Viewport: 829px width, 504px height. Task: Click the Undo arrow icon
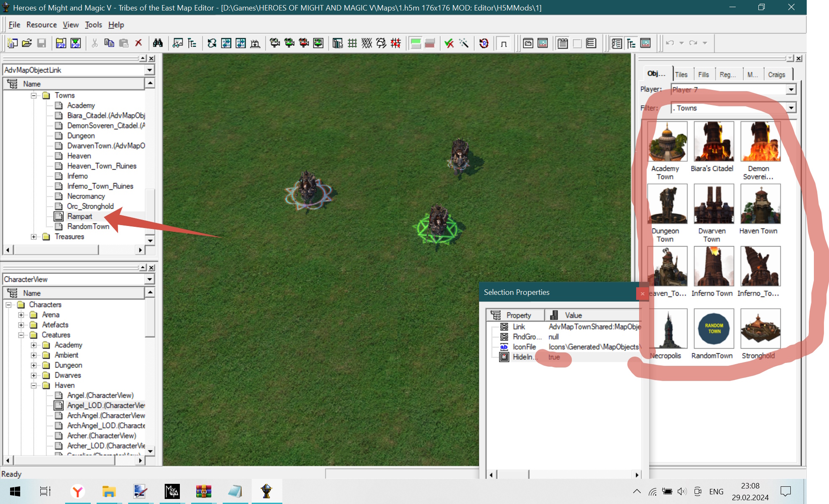(670, 43)
